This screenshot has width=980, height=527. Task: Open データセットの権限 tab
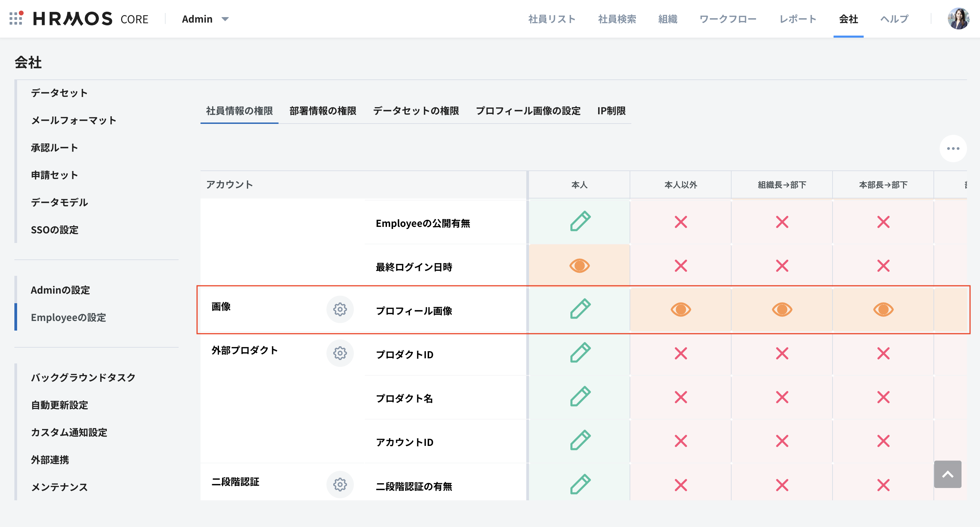coord(416,111)
